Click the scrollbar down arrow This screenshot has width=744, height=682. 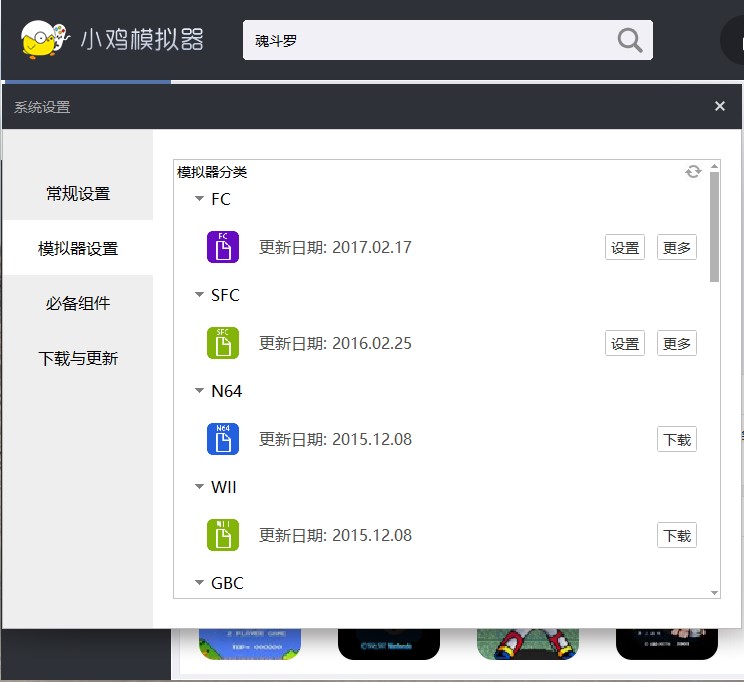[x=714, y=593]
